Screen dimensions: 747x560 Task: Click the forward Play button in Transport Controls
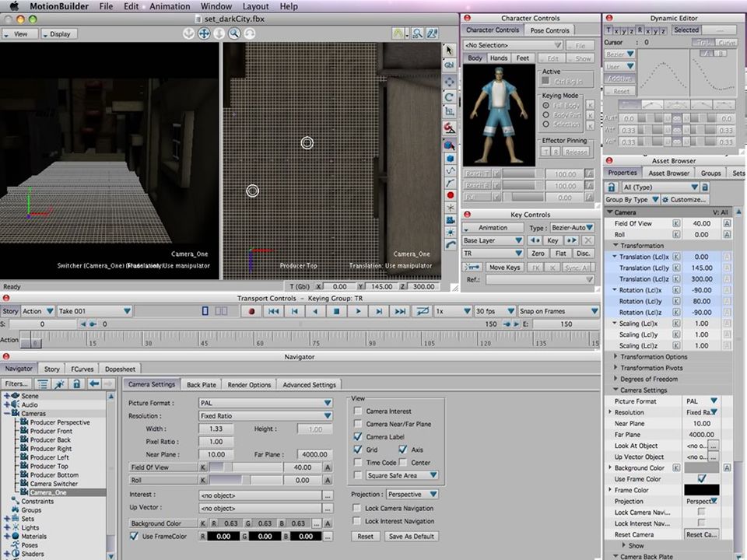[358, 311]
